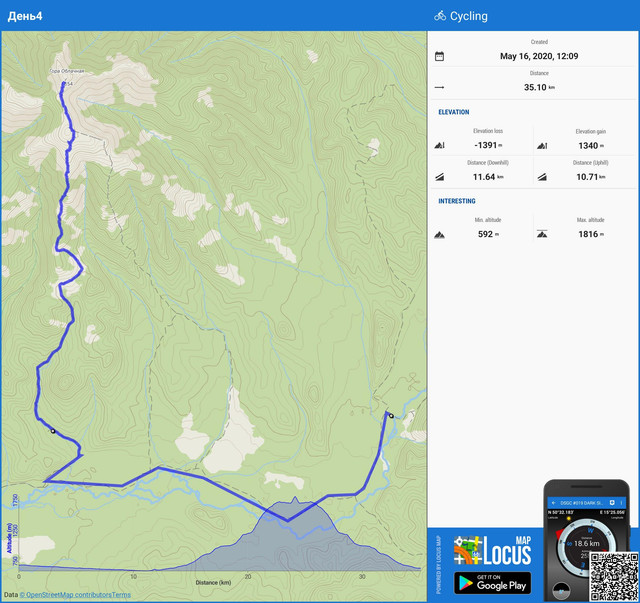Click the Distance (km) axis label
This screenshot has width=640, height=603.
pyautogui.click(x=213, y=583)
